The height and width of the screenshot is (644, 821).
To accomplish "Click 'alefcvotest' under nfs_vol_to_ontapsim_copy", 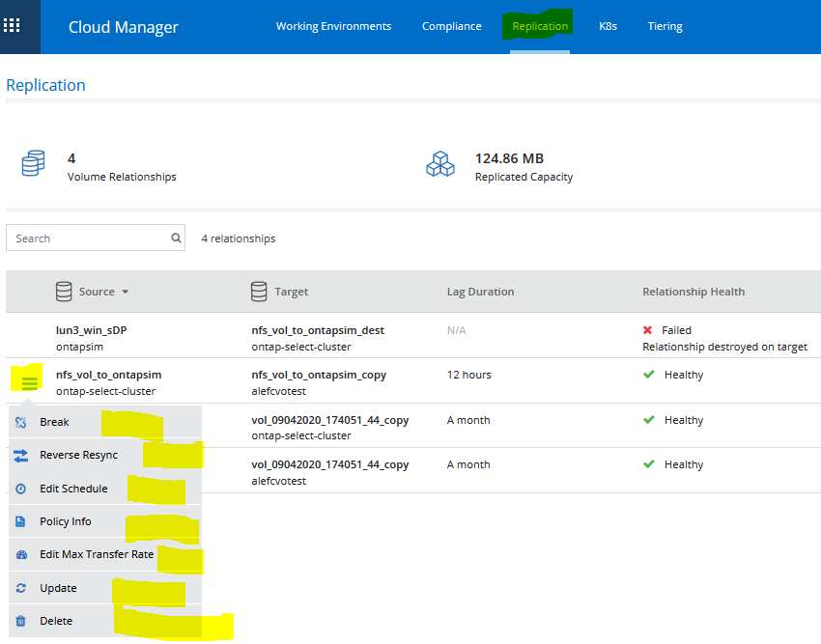I will pyautogui.click(x=278, y=391).
